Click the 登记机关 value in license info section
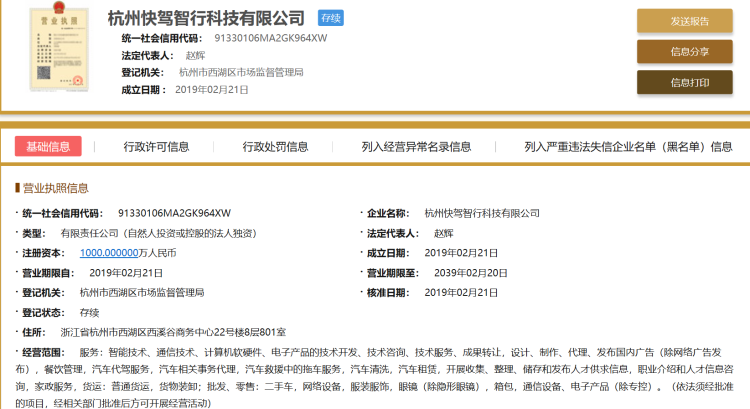 click(x=142, y=292)
